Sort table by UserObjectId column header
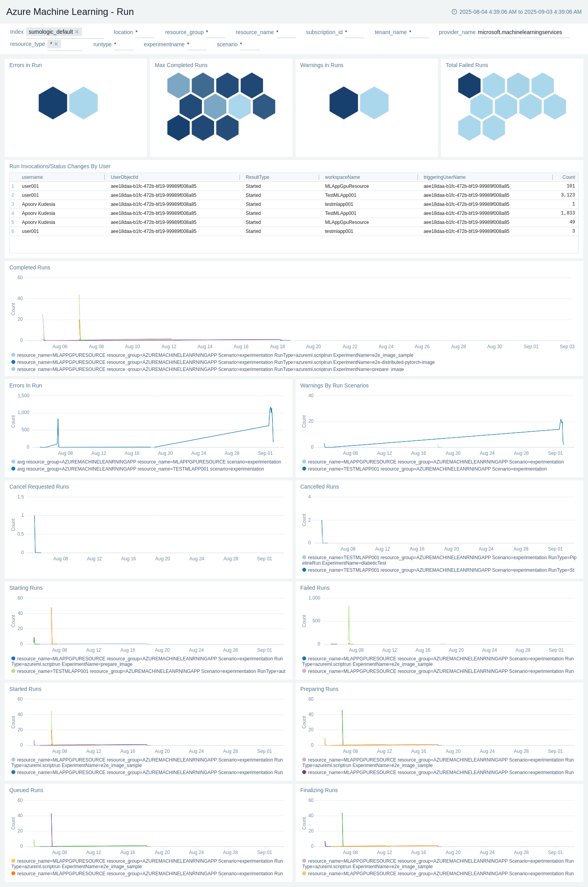Screen dimensions: 588x887 [x=124, y=177]
